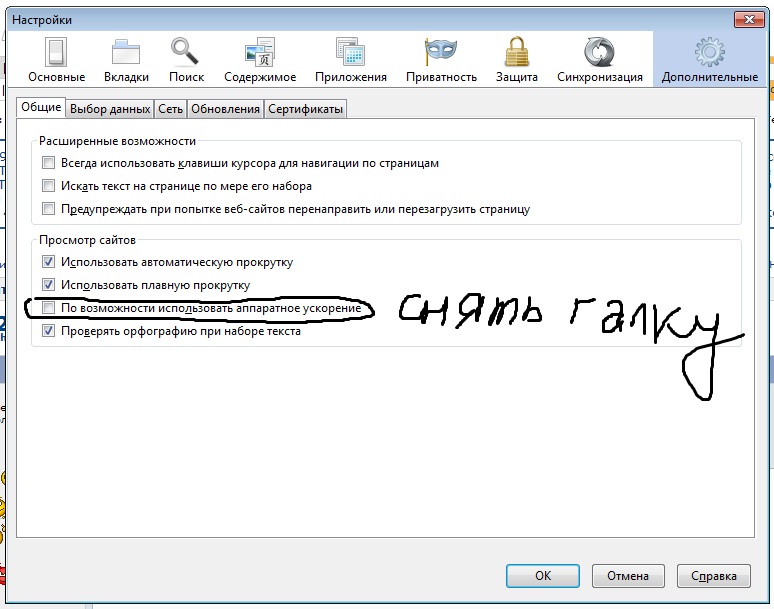
Task: Click the Справка button
Action: click(x=714, y=576)
